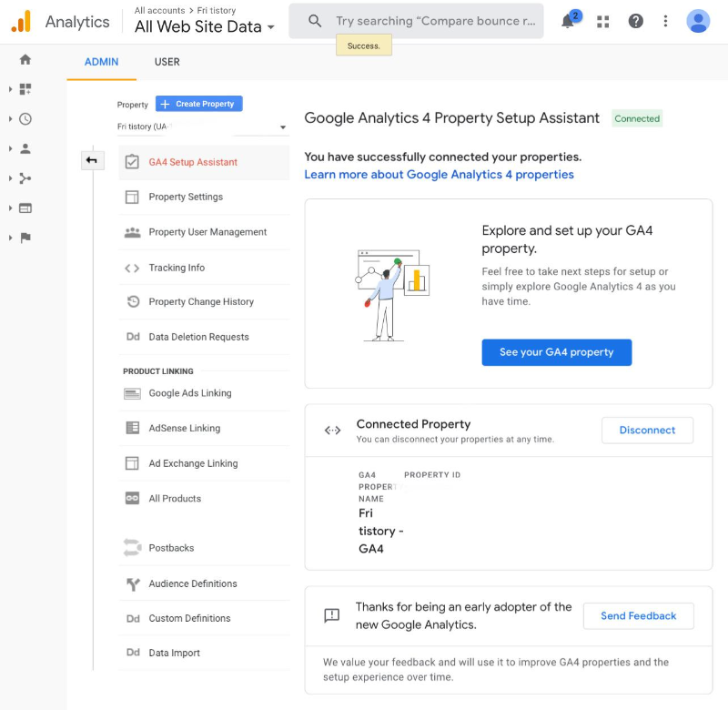Expand the Realtime sidebar section arrow
Viewport: 728px width, 710px height.
tap(10, 119)
